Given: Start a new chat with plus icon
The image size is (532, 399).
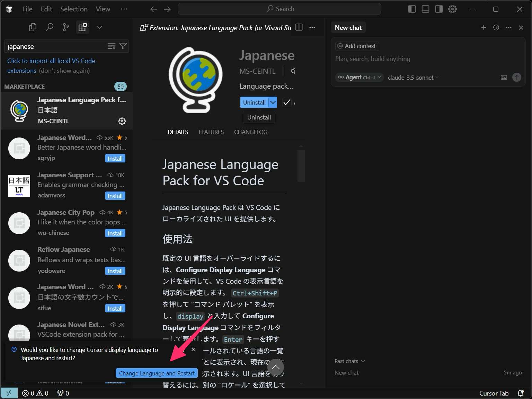Looking at the screenshot, I should tap(484, 27).
